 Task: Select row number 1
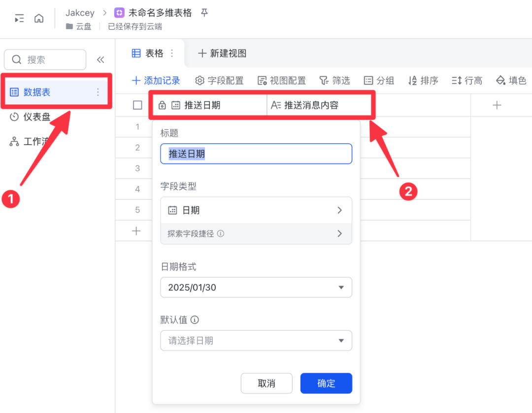[137, 127]
